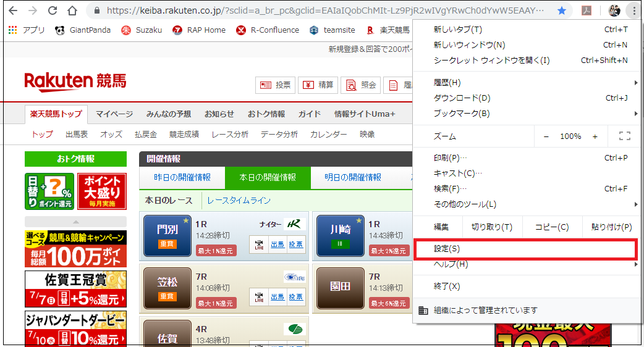Increase zoom with plus button
The height and width of the screenshot is (347, 644).
pyautogui.click(x=595, y=136)
